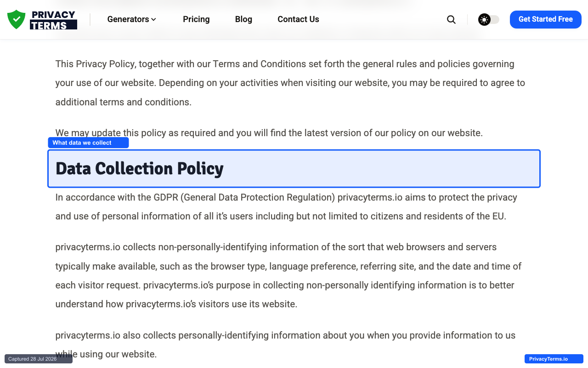Open the Pricing page
Viewport: 588px width, 368px height.
(196, 19)
